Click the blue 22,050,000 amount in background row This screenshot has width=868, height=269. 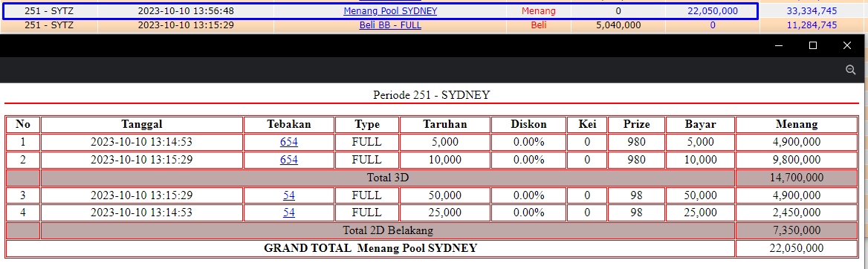(x=713, y=11)
